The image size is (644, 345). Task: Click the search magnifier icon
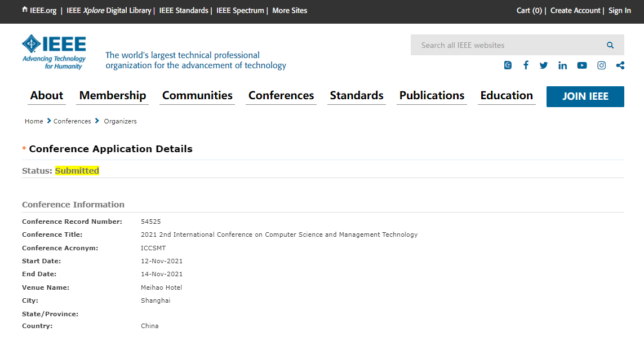tap(610, 45)
